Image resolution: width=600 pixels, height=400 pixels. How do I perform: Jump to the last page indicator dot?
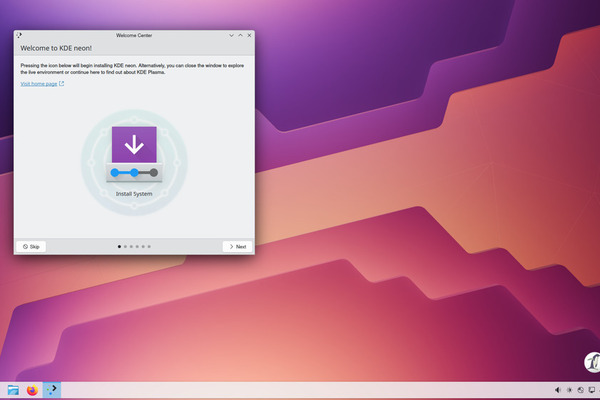tap(149, 246)
